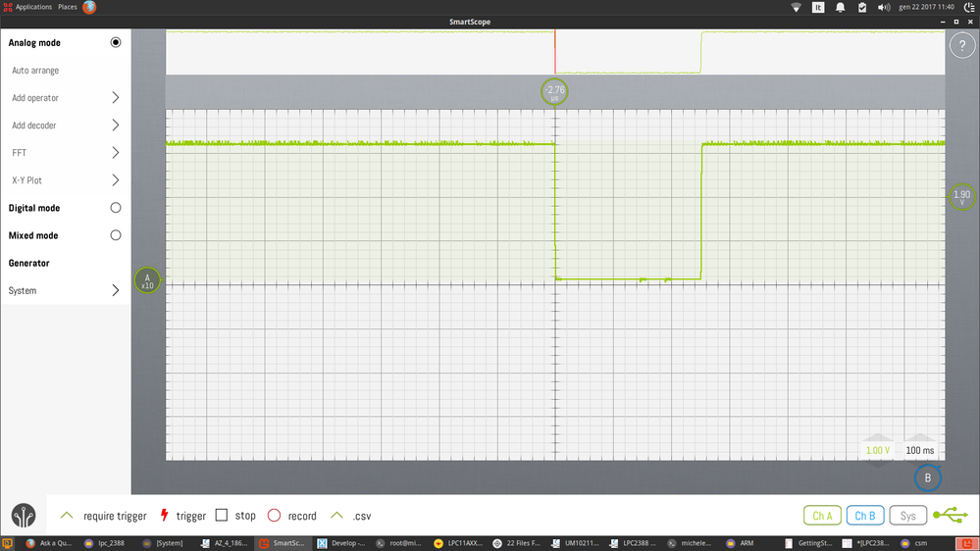Expand the Add operator submenu arrow
This screenshot has width=980, height=551.
(116, 97)
